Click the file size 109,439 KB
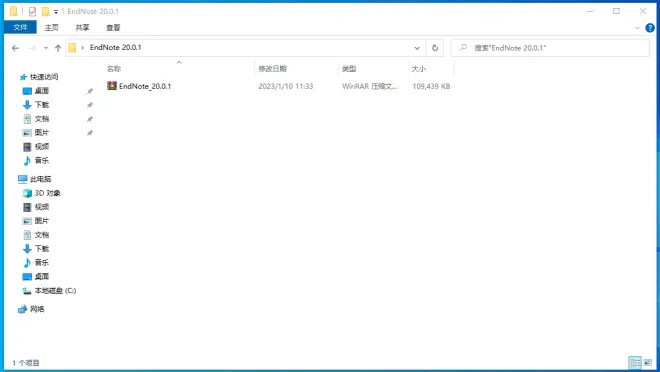The height and width of the screenshot is (372, 660). [x=431, y=86]
